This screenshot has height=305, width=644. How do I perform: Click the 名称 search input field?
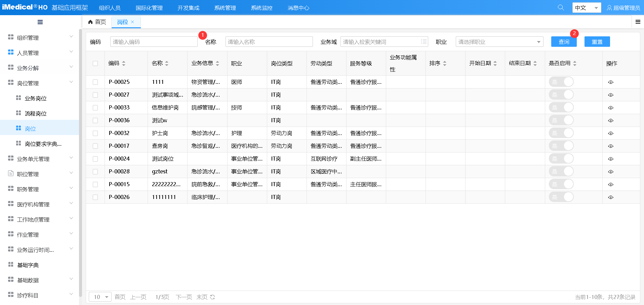(269, 41)
